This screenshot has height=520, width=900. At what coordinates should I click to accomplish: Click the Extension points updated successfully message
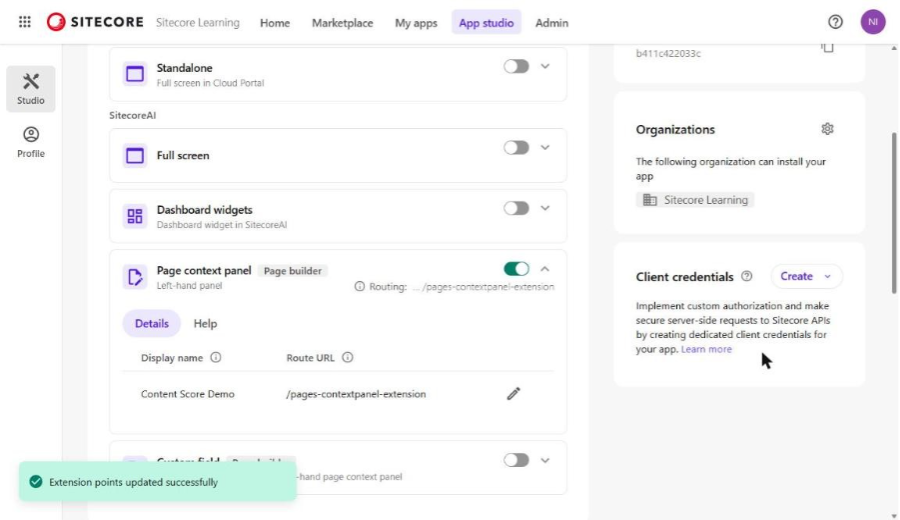(x=133, y=482)
